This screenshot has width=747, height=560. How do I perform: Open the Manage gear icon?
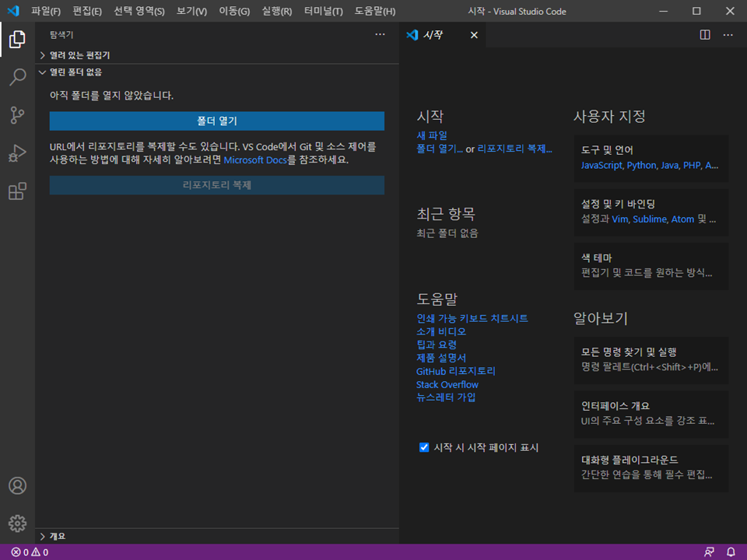pos(17,523)
